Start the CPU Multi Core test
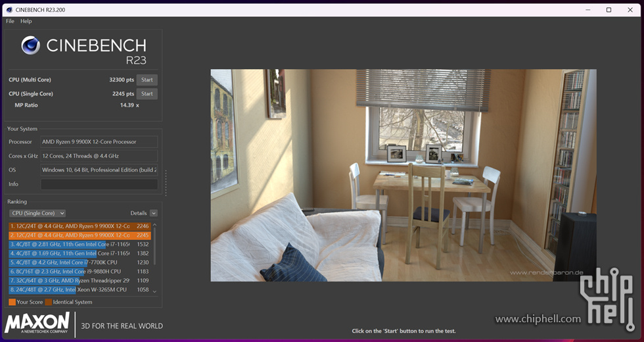 [147, 80]
